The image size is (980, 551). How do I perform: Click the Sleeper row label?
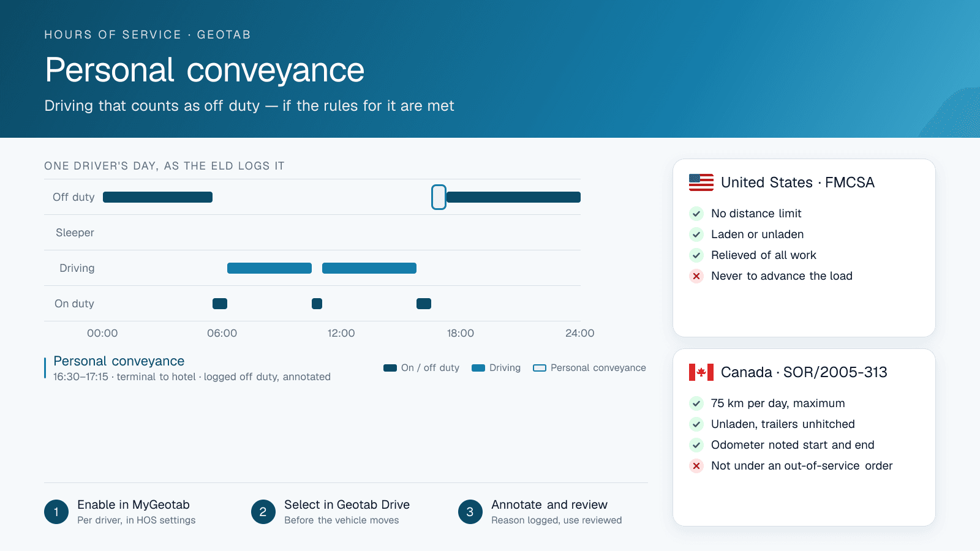pos(75,233)
